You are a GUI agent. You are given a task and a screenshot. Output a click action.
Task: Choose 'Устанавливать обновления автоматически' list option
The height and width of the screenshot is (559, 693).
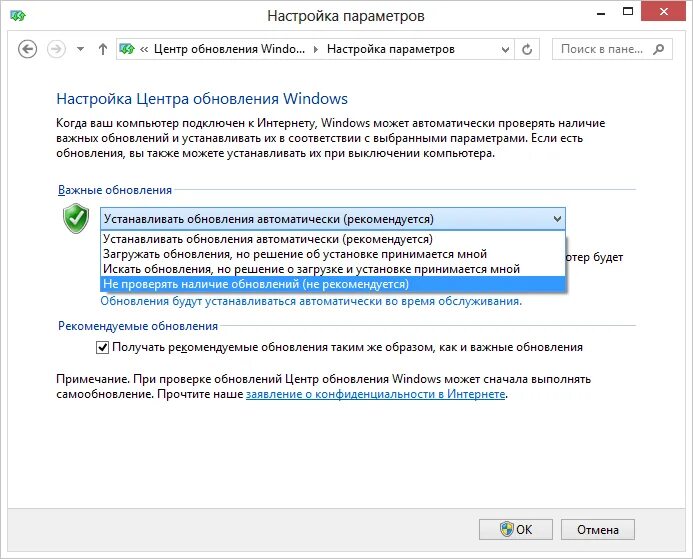point(333,239)
